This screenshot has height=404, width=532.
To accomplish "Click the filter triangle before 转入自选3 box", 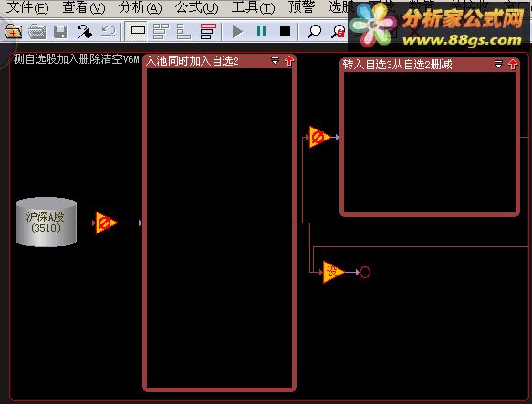I will (319, 137).
